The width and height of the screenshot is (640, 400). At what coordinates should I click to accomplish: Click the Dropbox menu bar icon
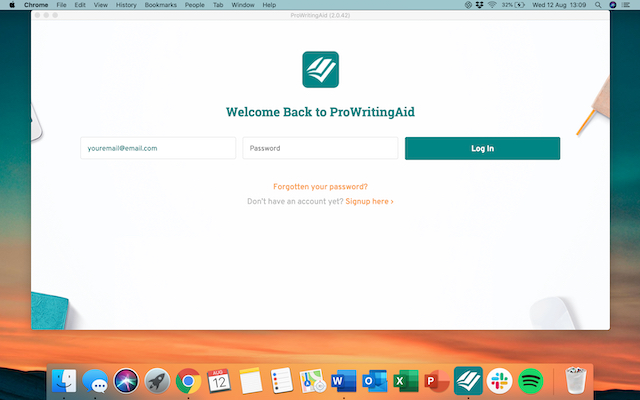pos(480,5)
